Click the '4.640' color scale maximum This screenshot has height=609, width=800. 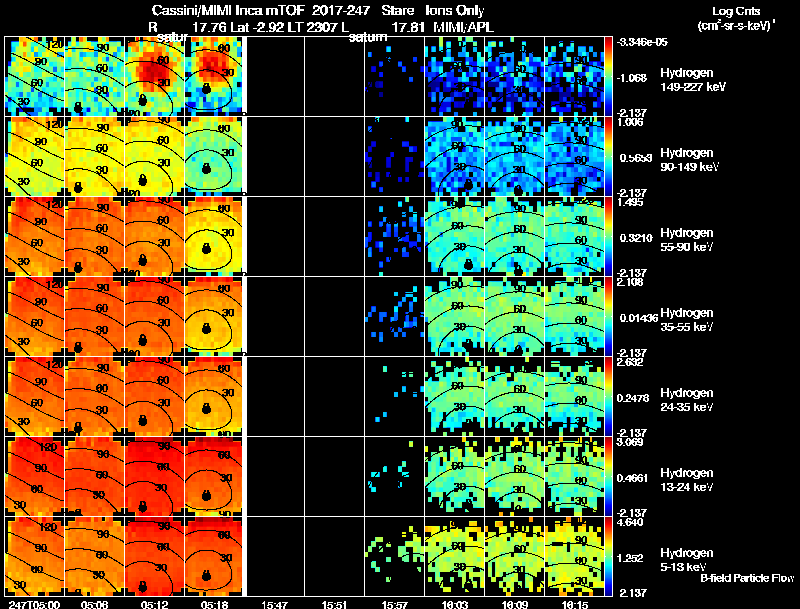click(630, 522)
